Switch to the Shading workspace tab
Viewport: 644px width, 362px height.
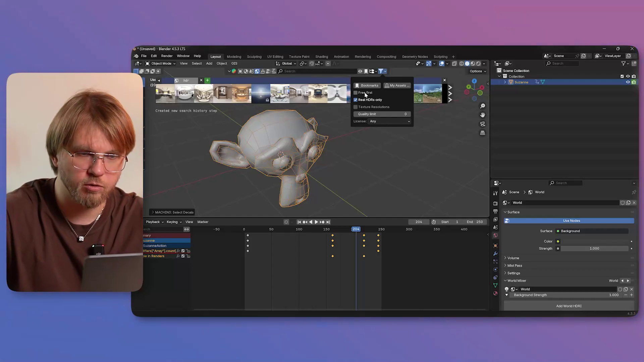[321, 57]
